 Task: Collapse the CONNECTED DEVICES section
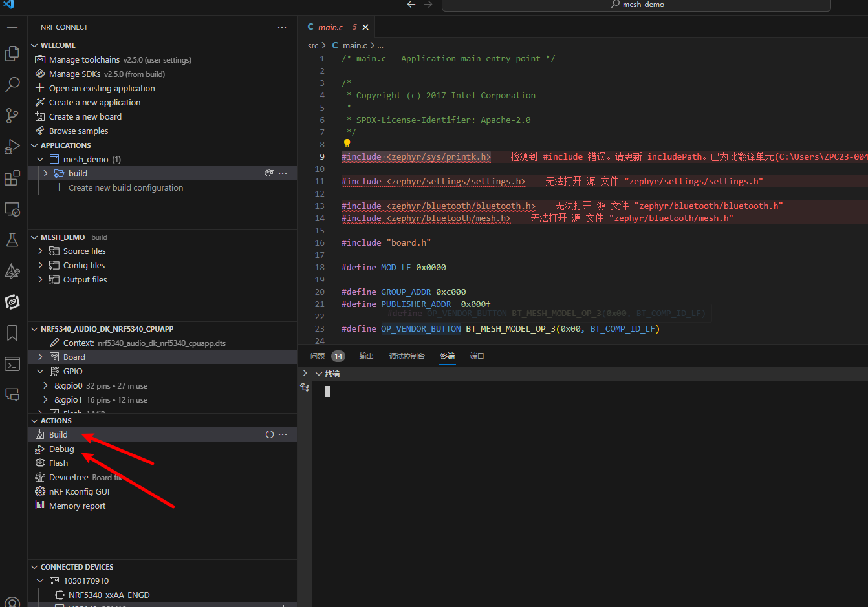pyautogui.click(x=34, y=567)
